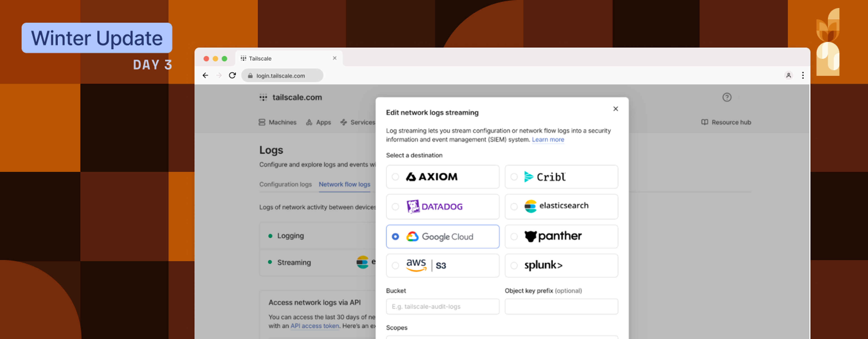868x339 pixels.
Task: Switch to the Configuration logs tab
Action: point(285,184)
